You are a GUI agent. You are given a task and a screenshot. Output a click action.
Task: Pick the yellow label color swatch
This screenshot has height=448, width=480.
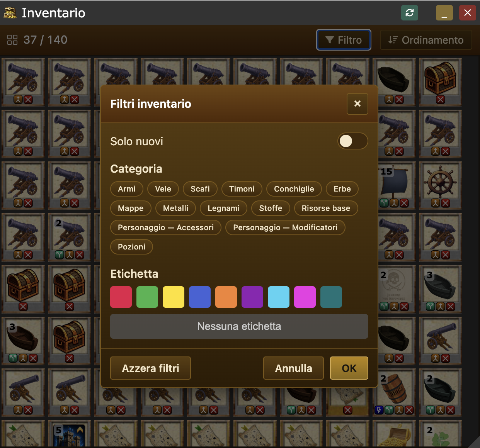pos(174,297)
